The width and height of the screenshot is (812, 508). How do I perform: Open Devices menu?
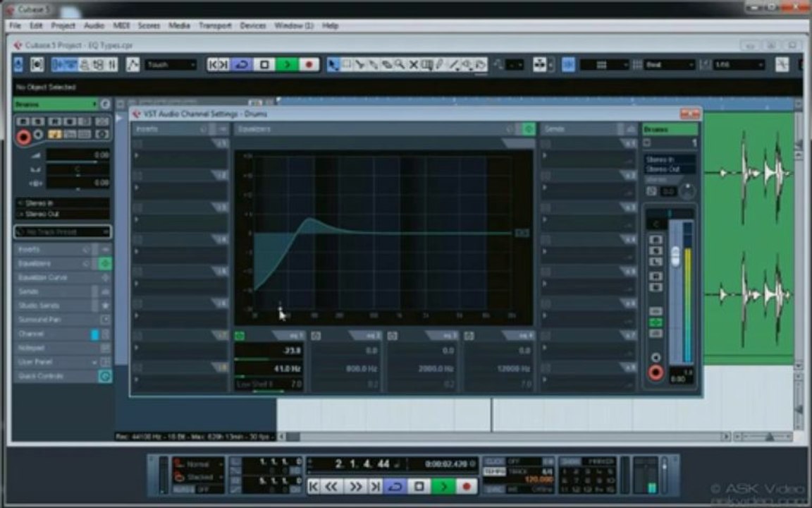253,25
